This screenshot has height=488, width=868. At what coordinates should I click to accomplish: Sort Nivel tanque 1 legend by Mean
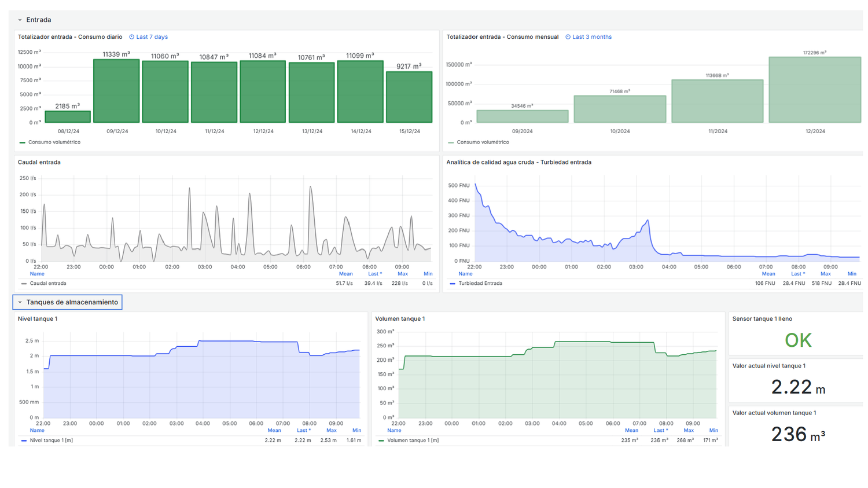pyautogui.click(x=274, y=431)
